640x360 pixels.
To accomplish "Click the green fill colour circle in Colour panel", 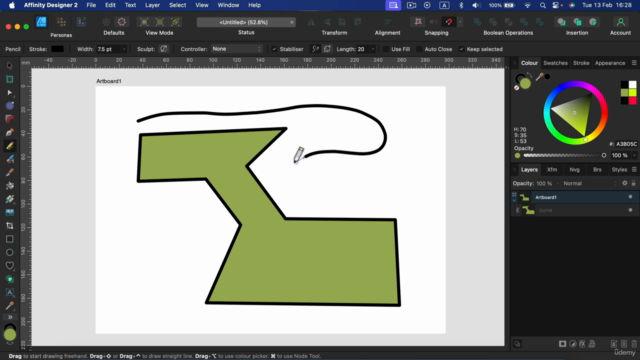I will click(525, 84).
